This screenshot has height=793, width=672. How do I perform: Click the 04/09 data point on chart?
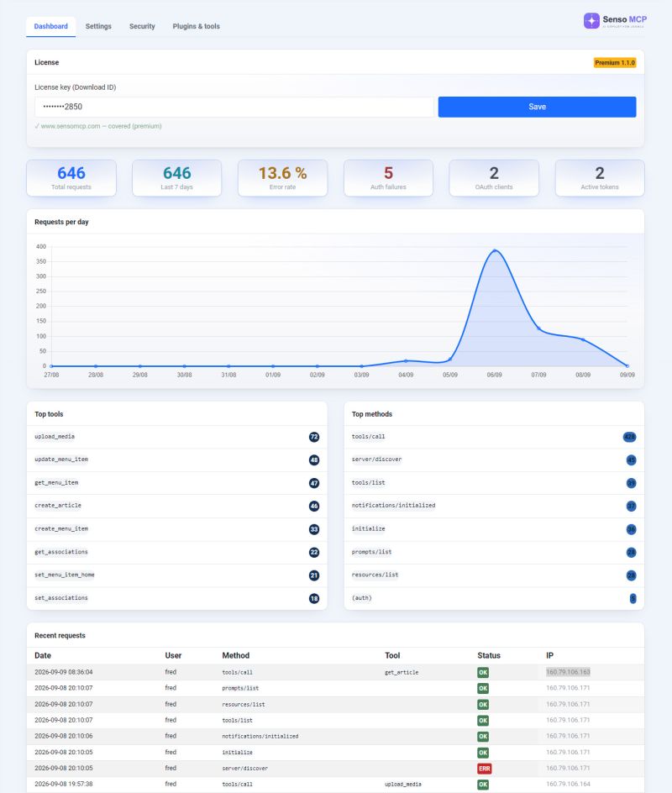406,360
